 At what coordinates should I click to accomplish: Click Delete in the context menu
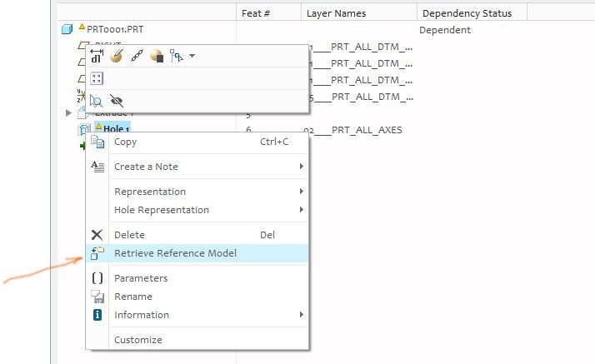click(x=129, y=235)
